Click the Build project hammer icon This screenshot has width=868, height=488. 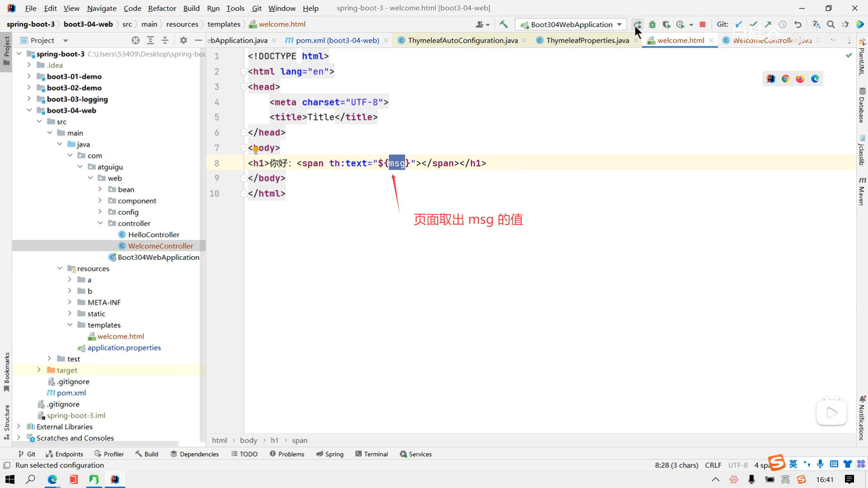[504, 24]
